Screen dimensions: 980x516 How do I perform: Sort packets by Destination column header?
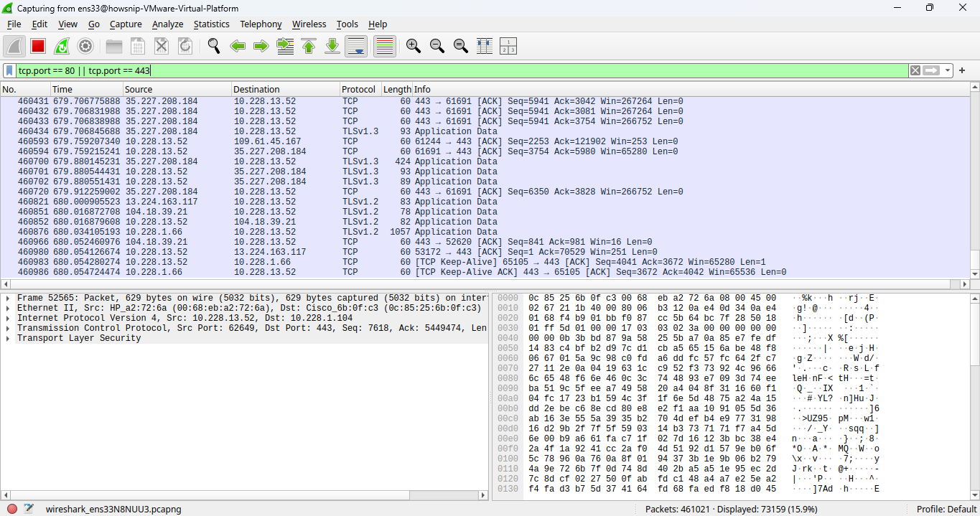[x=285, y=90]
